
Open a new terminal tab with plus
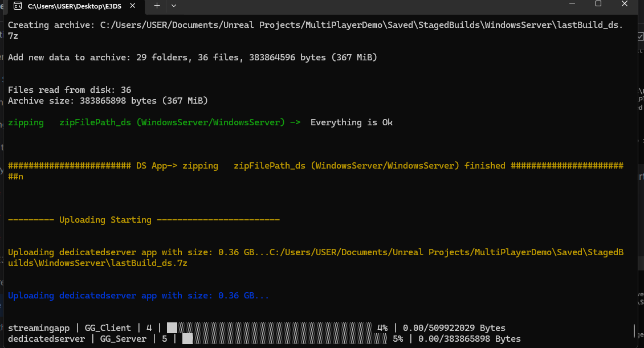(157, 6)
